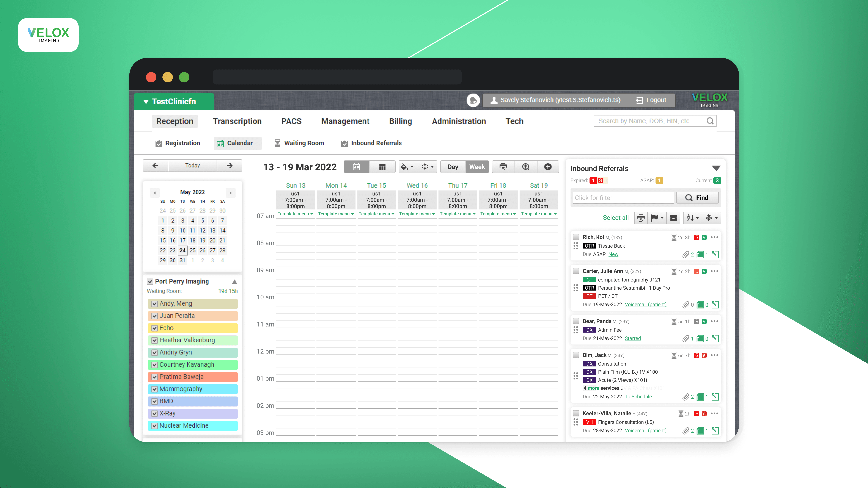Toggle the Port Perry Imaging checkbox
Image resolution: width=868 pixels, height=488 pixels.
pyautogui.click(x=150, y=282)
